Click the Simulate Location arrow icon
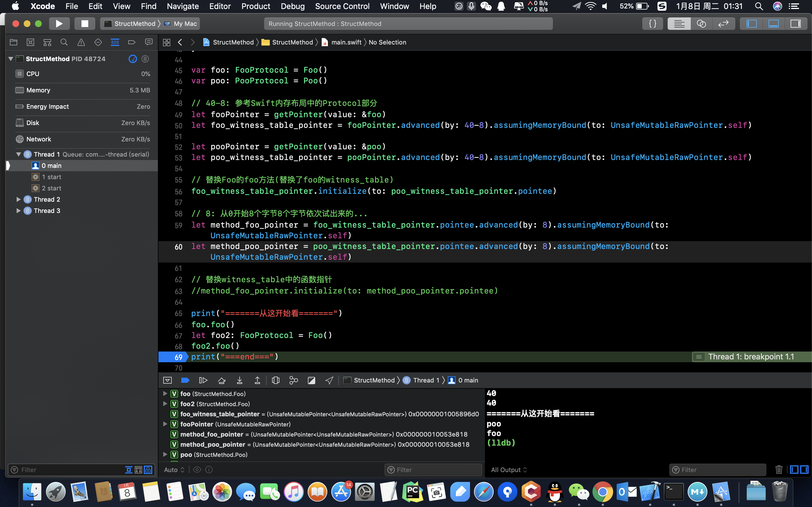 pos(329,380)
